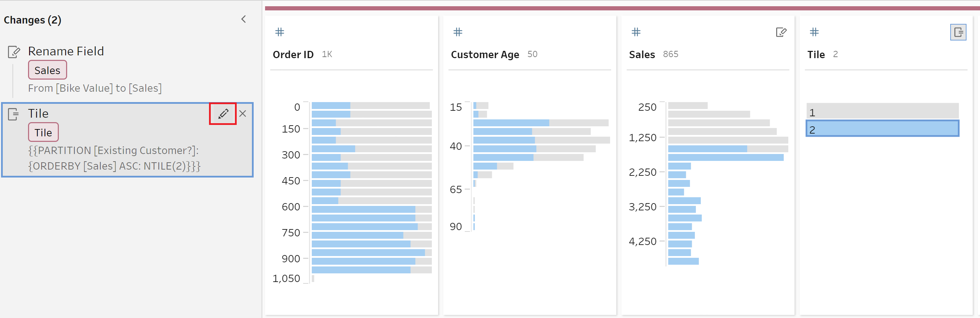The image size is (980, 318).
Task: Click the Tile column header name
Action: pos(816,54)
